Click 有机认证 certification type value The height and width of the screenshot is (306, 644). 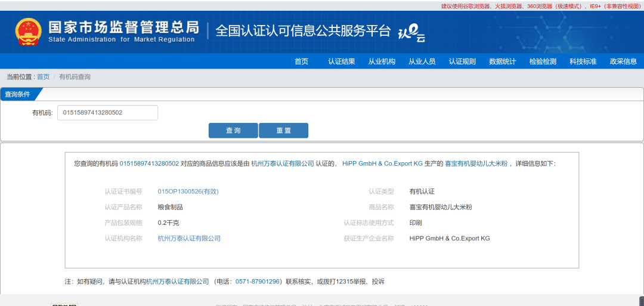click(422, 191)
